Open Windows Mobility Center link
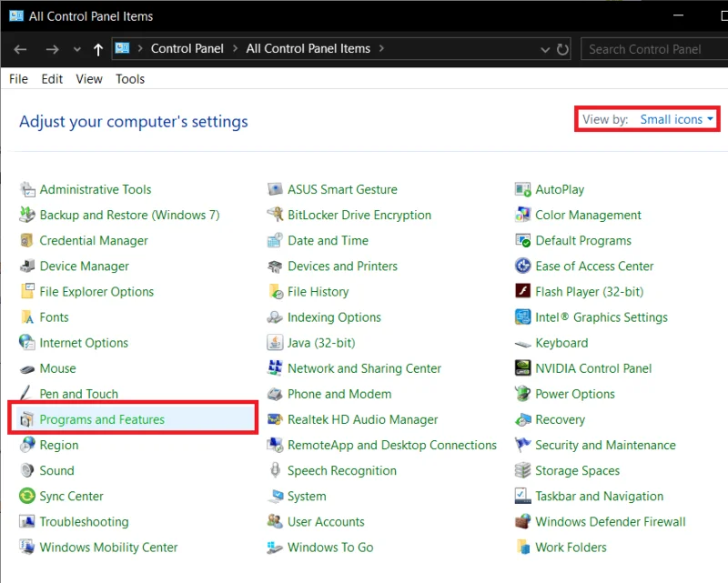 (108, 547)
